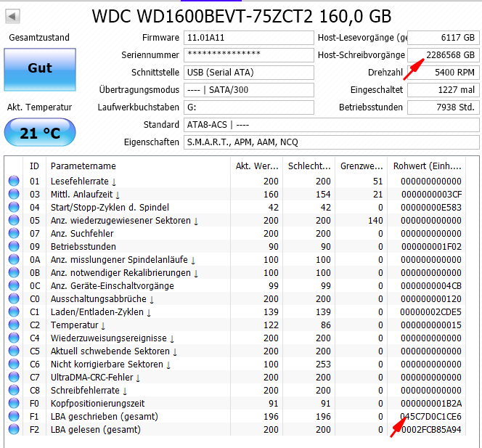
Task: Click the Host-Schreibvorgänge value 2286568 GB
Action: pyautogui.click(x=444, y=55)
